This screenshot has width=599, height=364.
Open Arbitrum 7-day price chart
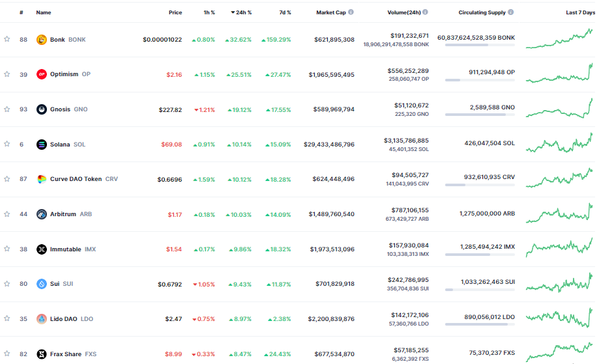tap(559, 213)
